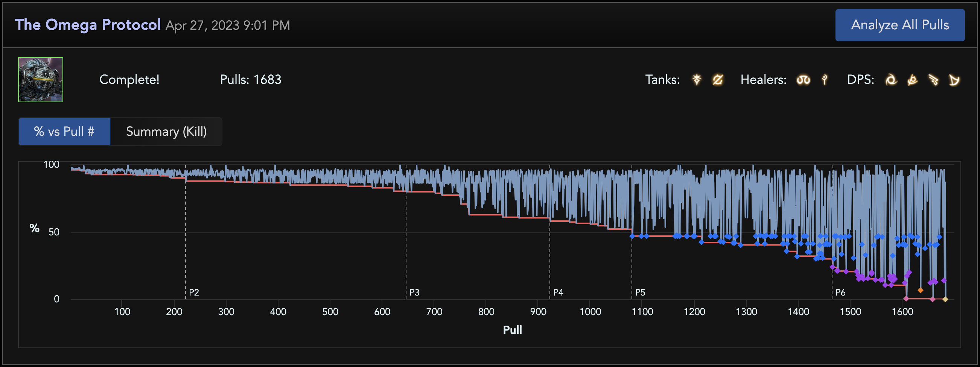The image size is (980, 367).
Task: Click the 1600 x-axis tick label
Action: (902, 312)
